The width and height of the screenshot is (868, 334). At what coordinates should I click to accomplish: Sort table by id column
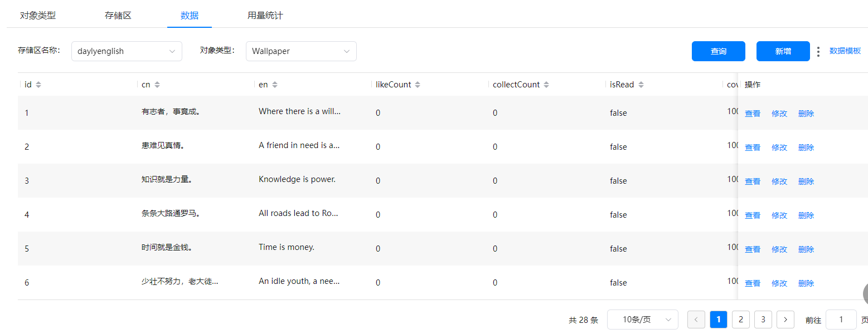pyautogui.click(x=38, y=85)
